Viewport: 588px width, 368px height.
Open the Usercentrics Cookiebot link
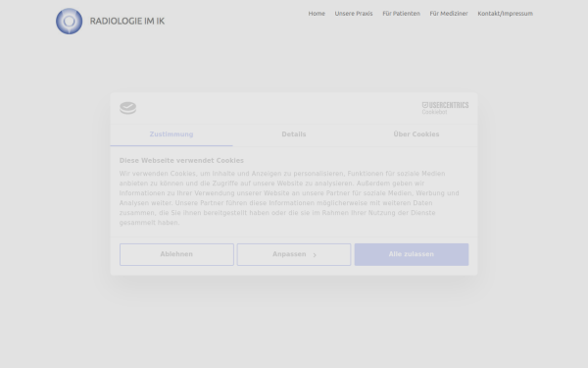[445, 108]
